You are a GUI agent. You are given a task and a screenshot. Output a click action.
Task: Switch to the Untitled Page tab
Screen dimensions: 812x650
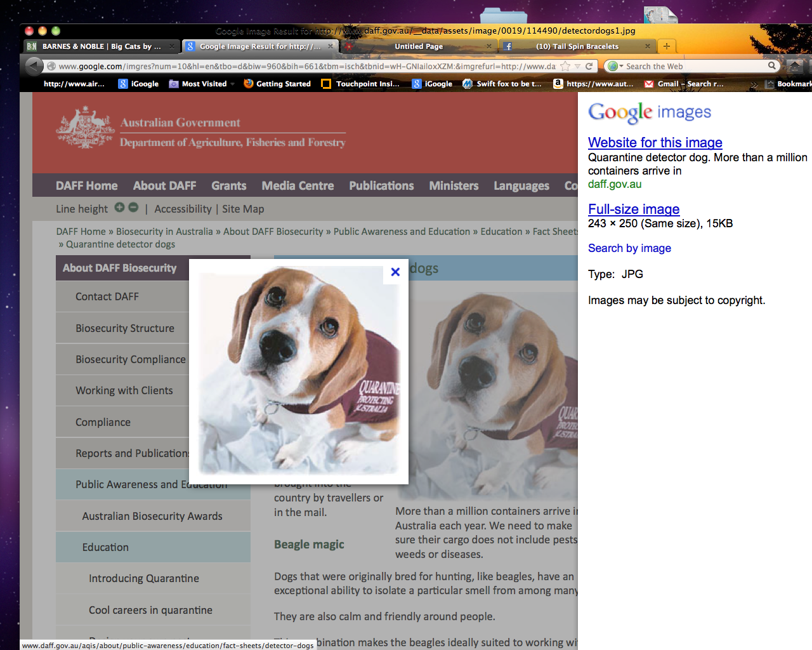tap(419, 46)
